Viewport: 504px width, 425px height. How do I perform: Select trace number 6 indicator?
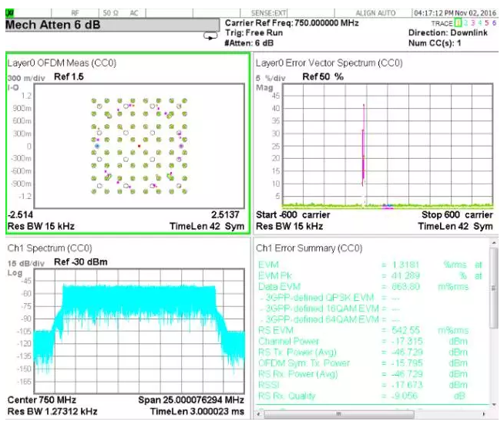click(494, 24)
